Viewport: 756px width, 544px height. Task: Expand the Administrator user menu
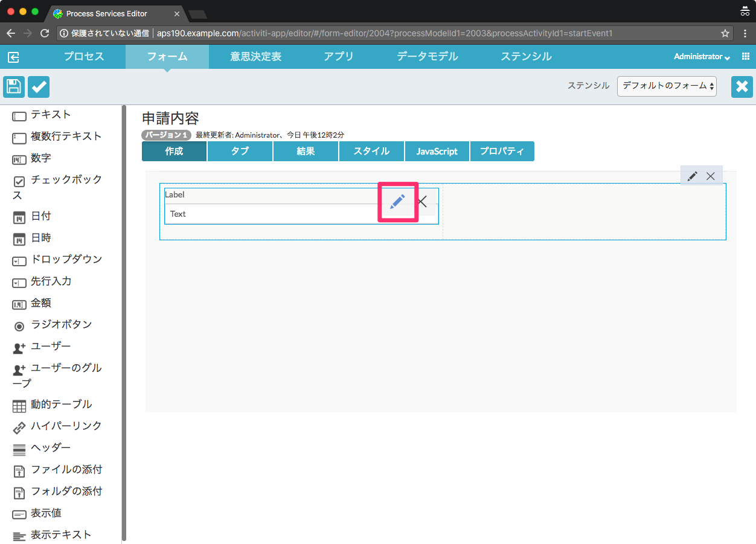pos(702,56)
